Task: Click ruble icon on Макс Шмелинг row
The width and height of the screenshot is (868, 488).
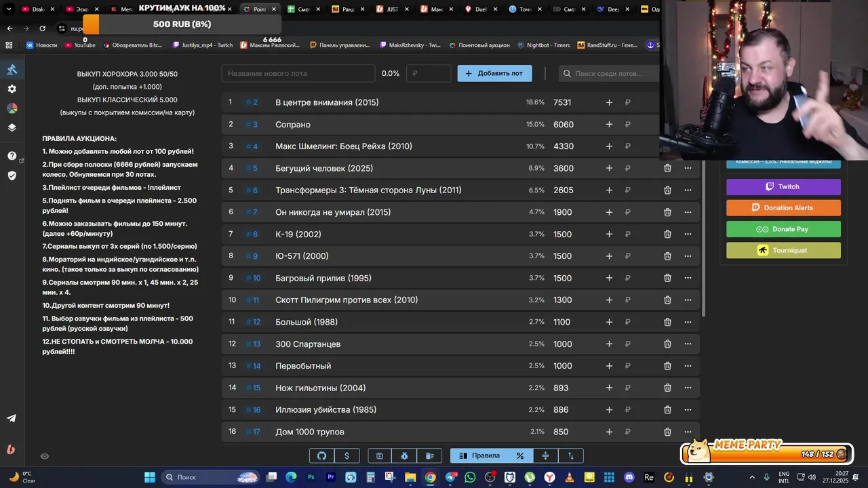Action: coord(627,146)
